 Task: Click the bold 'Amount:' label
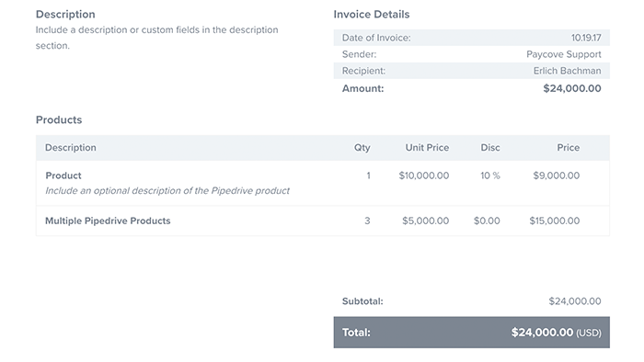(x=363, y=88)
